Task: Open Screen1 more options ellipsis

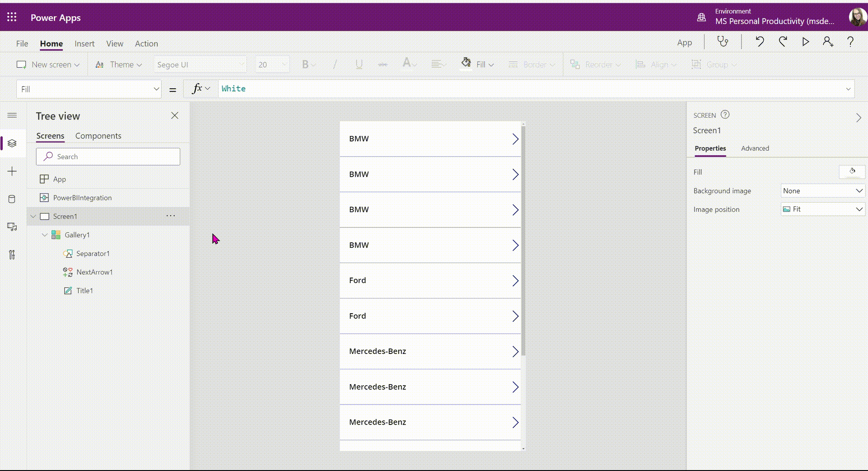Action: [x=170, y=216]
